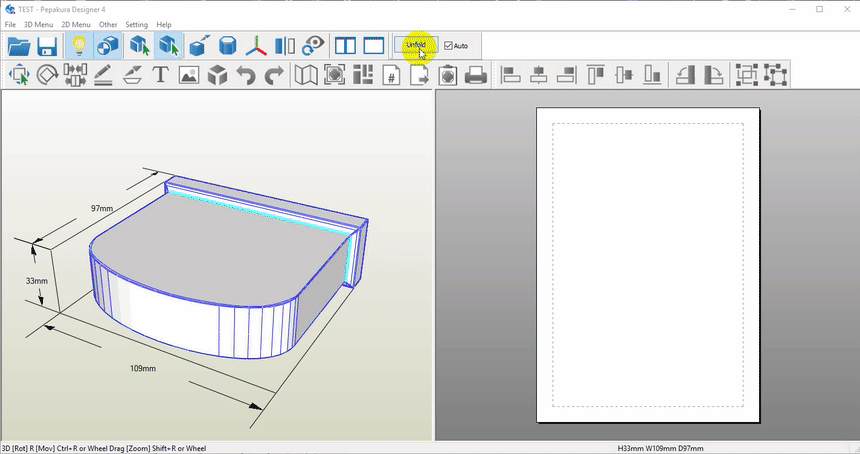Open the 2D Menu dropdown

pyautogui.click(x=76, y=24)
